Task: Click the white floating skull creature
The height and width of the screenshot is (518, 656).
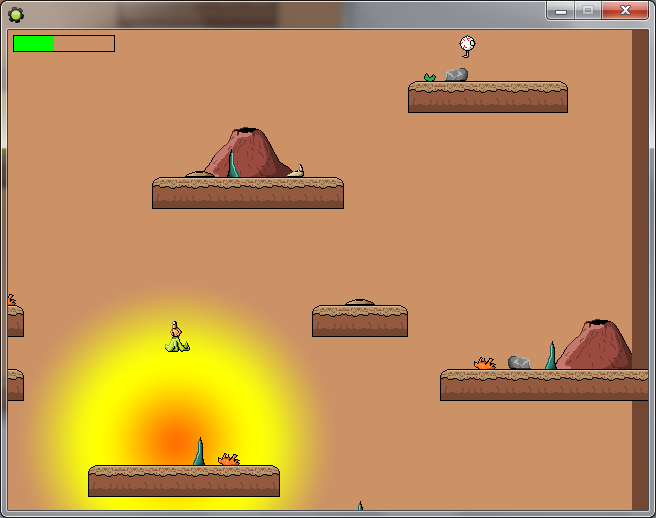Action: pyautogui.click(x=467, y=45)
